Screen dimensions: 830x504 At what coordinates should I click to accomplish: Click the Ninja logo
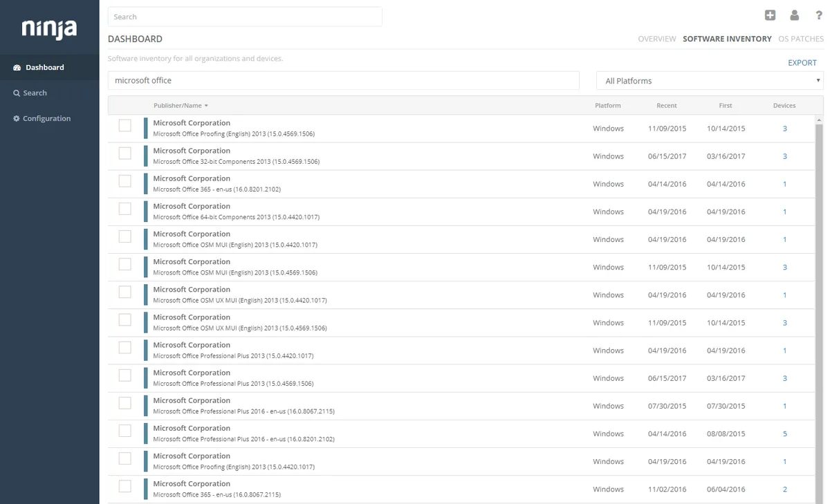tap(49, 28)
